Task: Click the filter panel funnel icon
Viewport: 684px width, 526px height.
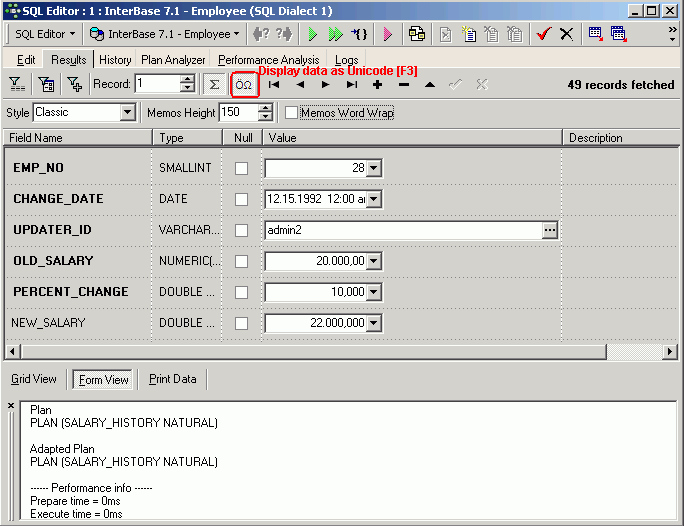Action: 17,84
